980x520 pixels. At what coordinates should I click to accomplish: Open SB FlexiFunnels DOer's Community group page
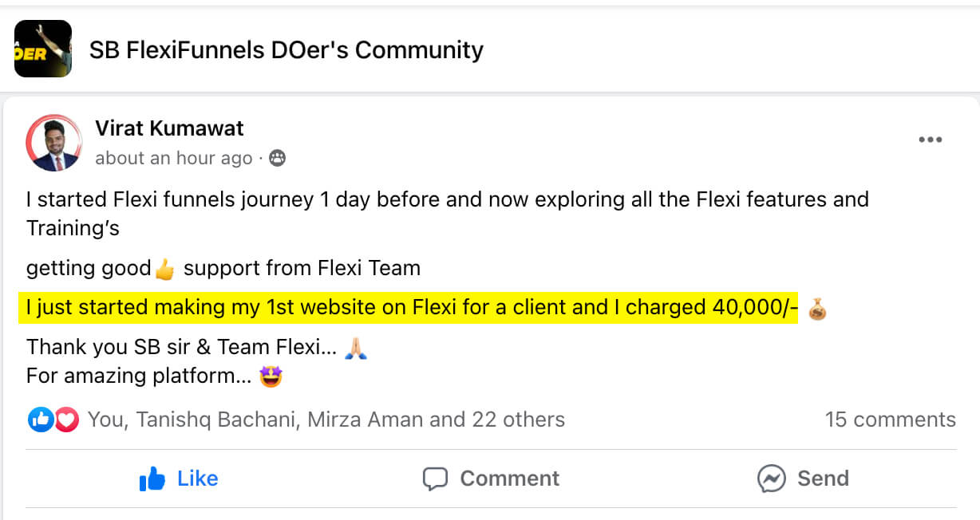tap(286, 50)
